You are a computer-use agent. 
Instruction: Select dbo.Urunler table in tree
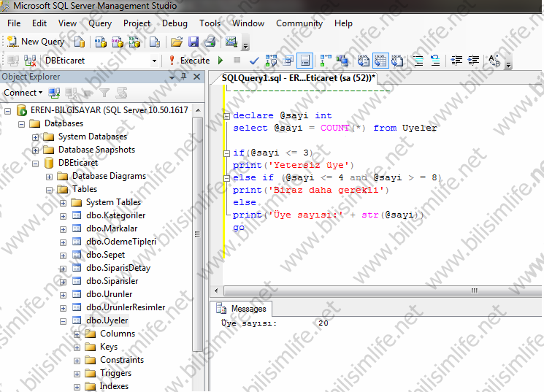click(x=109, y=294)
